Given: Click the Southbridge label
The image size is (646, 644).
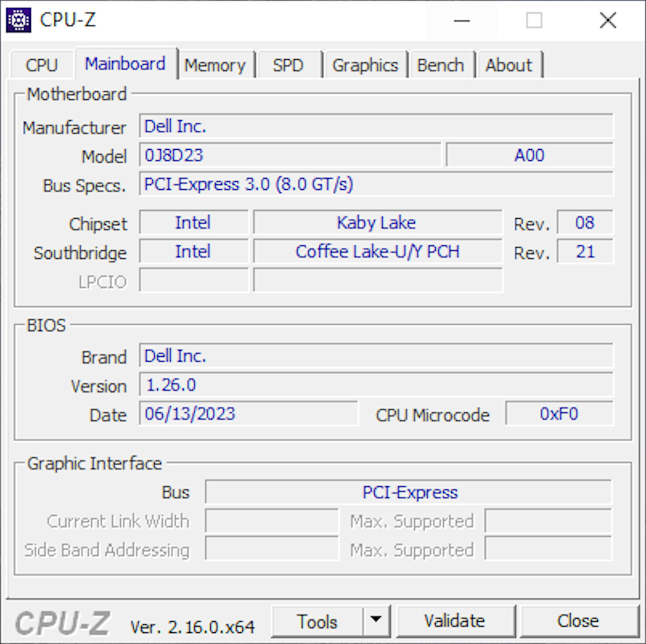Looking at the screenshot, I should [80, 253].
